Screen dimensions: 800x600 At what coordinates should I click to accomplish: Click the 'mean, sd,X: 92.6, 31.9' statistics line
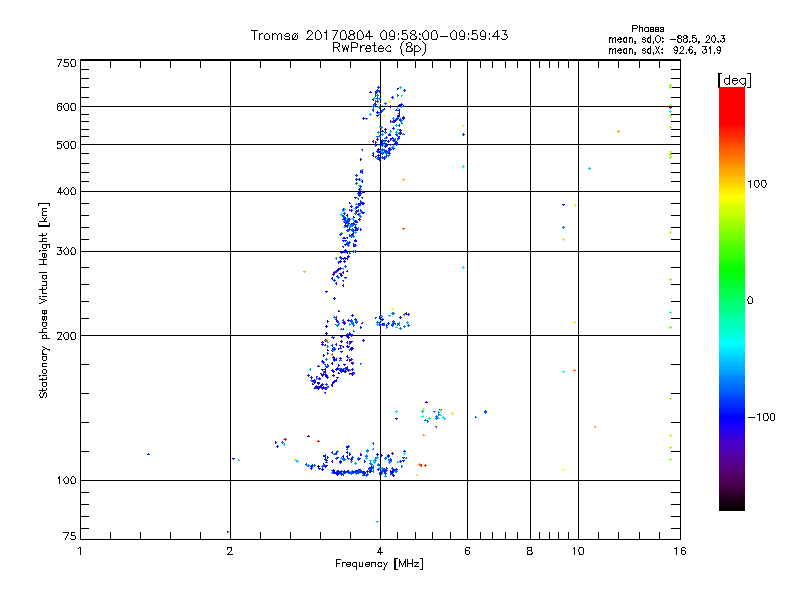(x=664, y=50)
